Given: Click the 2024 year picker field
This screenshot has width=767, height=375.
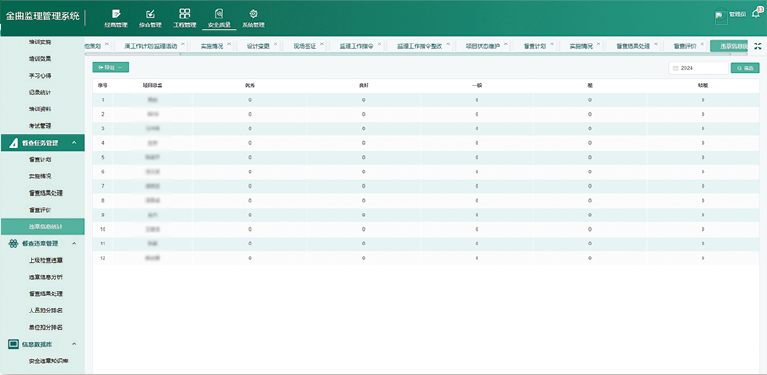Looking at the screenshot, I should 699,68.
